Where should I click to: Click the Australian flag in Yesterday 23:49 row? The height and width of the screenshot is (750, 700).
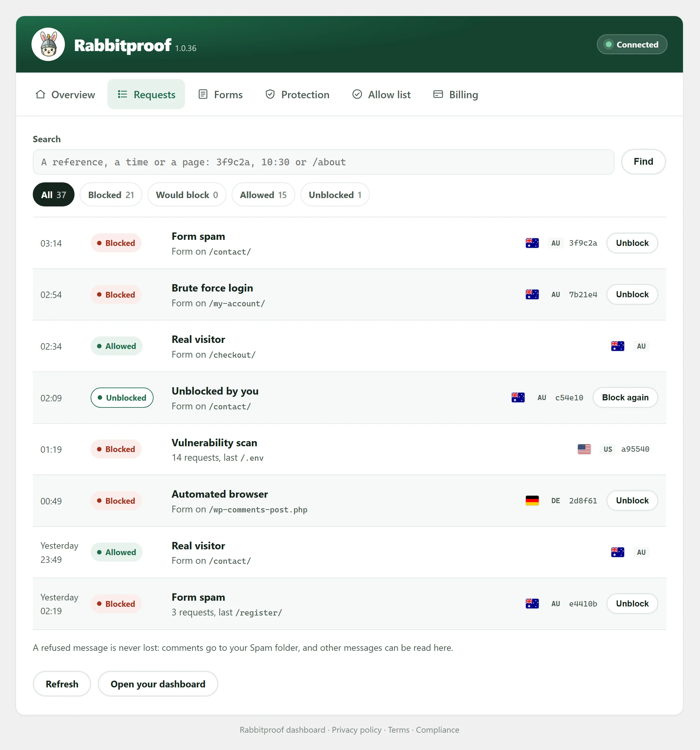[x=617, y=552]
